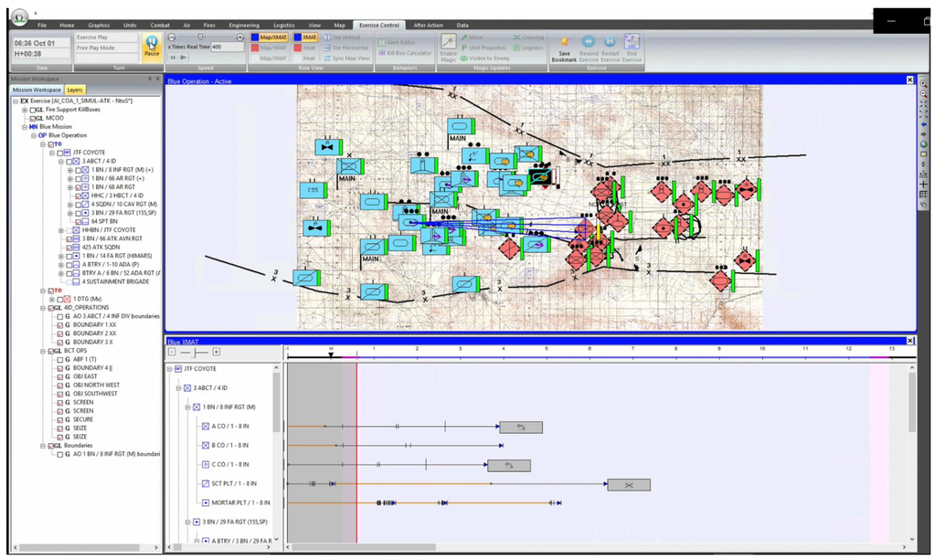Click the Restart Exercise icon
Image resolution: width=935 pixels, height=560 pixels.
(x=610, y=42)
